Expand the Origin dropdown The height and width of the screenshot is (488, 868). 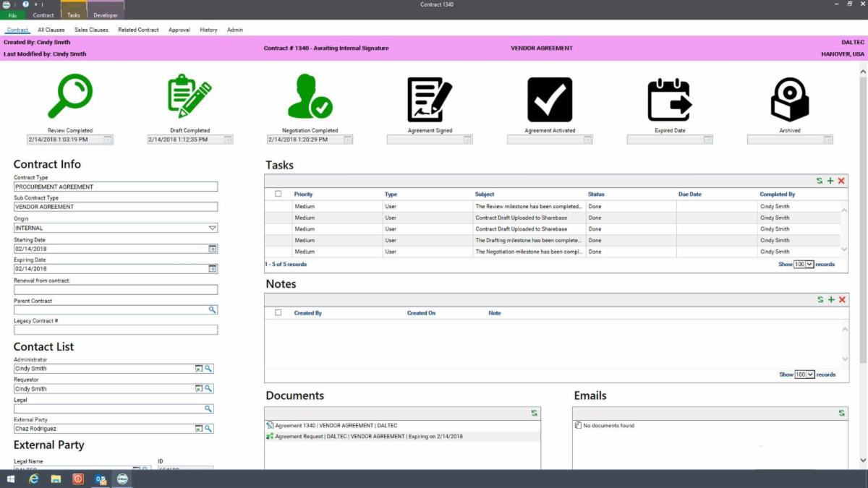[x=212, y=228]
